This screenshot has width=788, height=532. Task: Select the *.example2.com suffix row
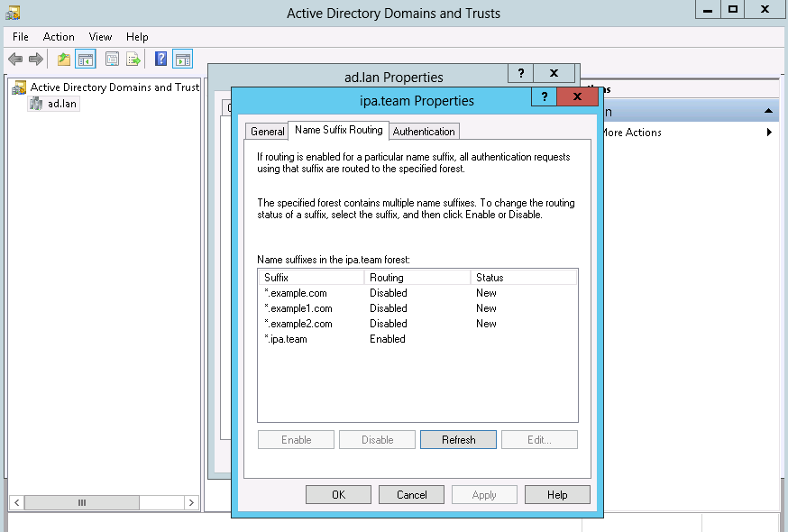tap(417, 324)
